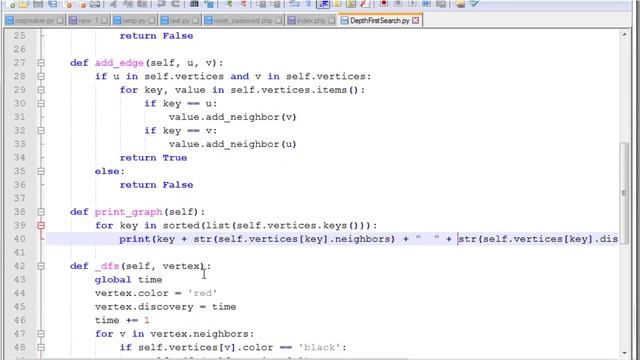Close the temp.py tab
This screenshot has width=640, height=360.
152,20
